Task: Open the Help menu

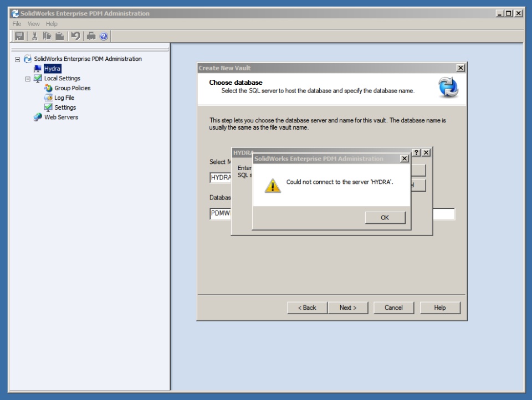Action: click(52, 24)
